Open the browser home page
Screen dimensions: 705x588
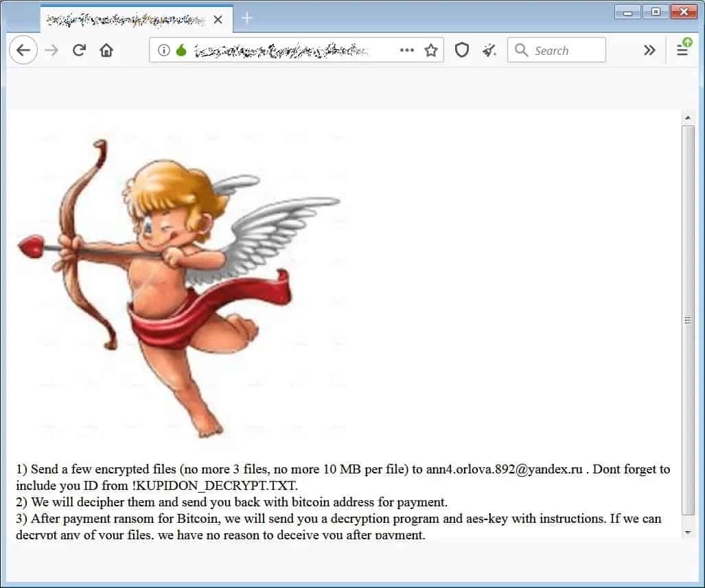(x=106, y=50)
